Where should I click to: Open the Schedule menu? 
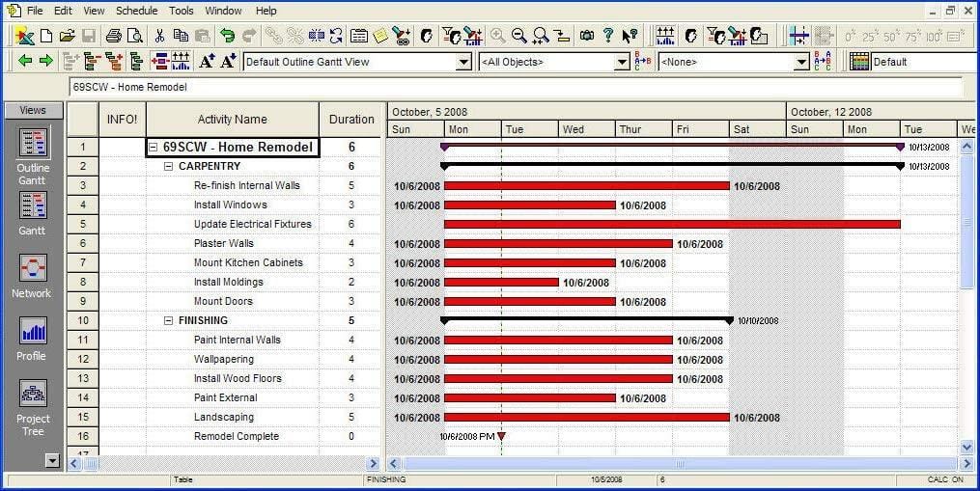pos(136,11)
